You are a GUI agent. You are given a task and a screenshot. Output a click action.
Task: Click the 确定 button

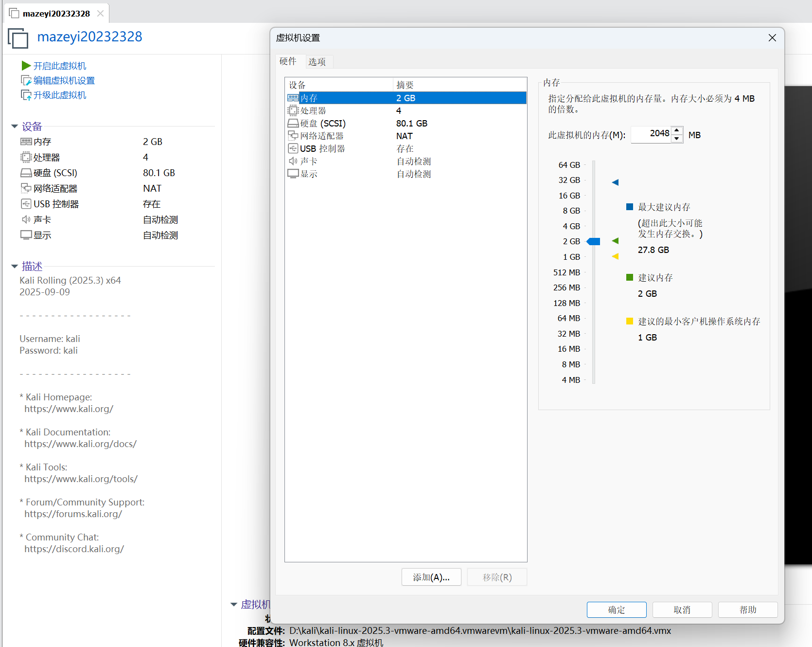(617, 610)
